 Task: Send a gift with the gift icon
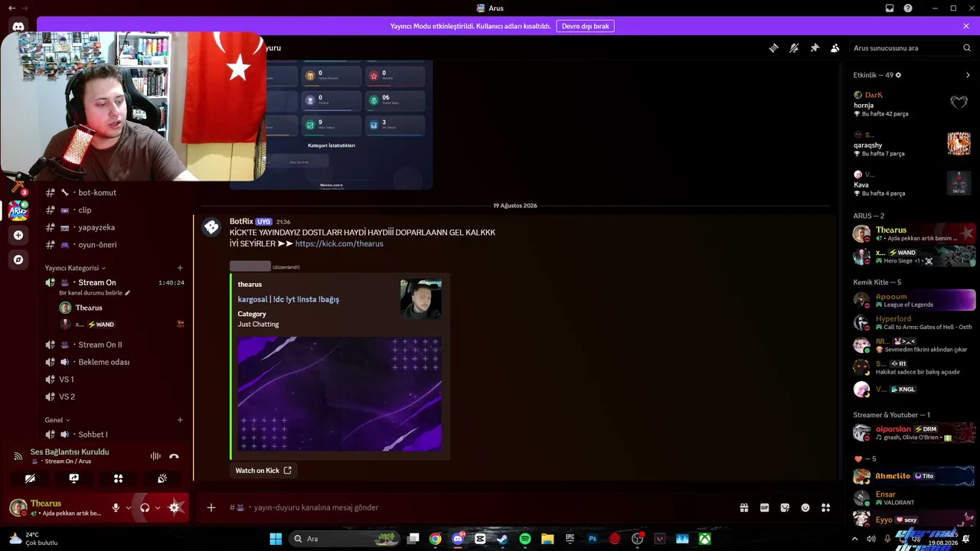[x=743, y=507]
